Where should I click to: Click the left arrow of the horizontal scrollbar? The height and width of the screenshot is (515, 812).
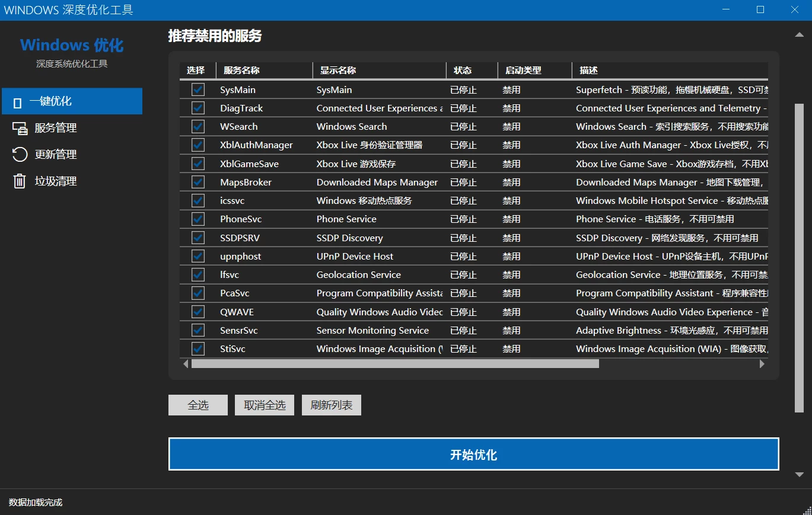click(x=186, y=363)
